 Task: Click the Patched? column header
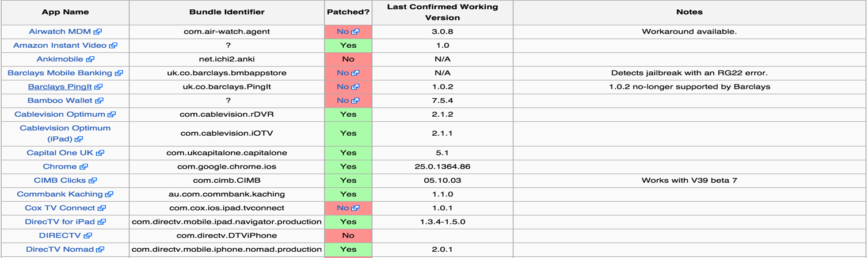[348, 12]
